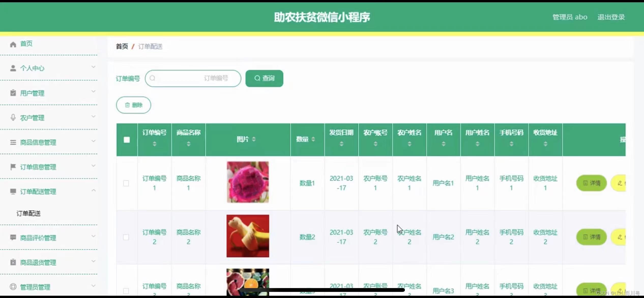Click the microphone icon beside 农户管理
Viewport: 644px width, 298px height.
(x=13, y=117)
